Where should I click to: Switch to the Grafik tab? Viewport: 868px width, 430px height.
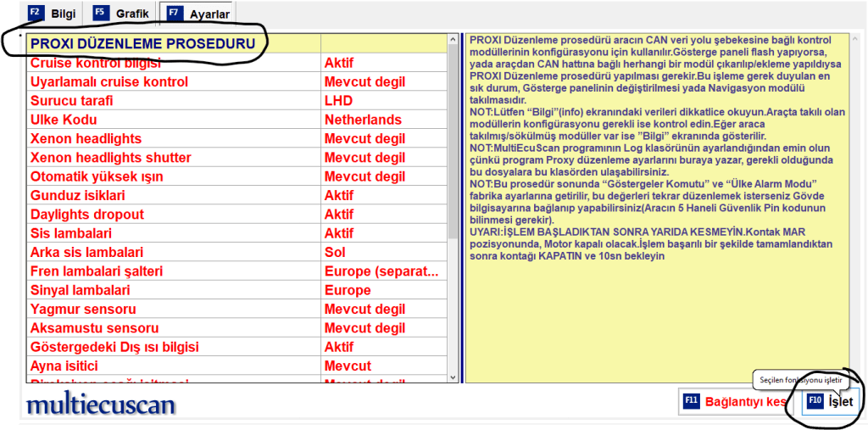pos(121,14)
